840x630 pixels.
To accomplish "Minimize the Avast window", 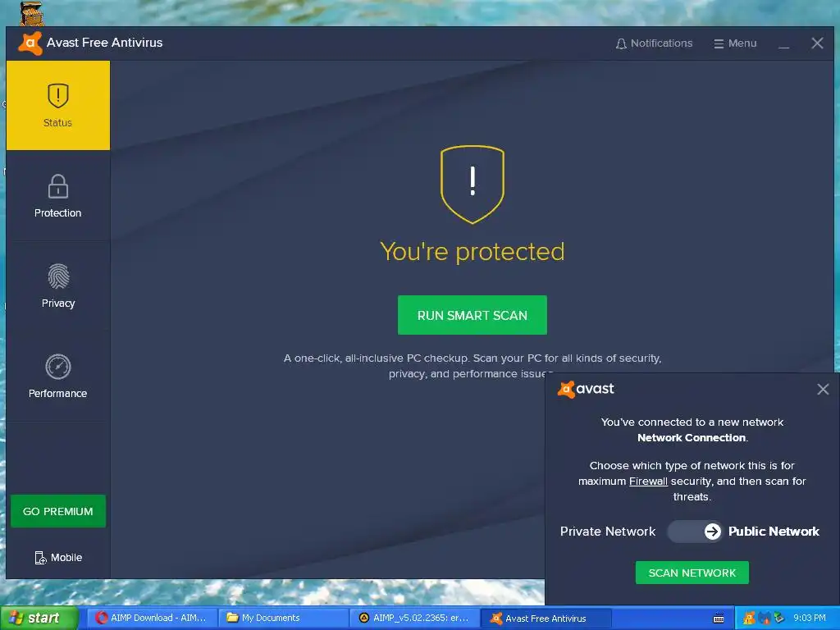I will tap(783, 44).
